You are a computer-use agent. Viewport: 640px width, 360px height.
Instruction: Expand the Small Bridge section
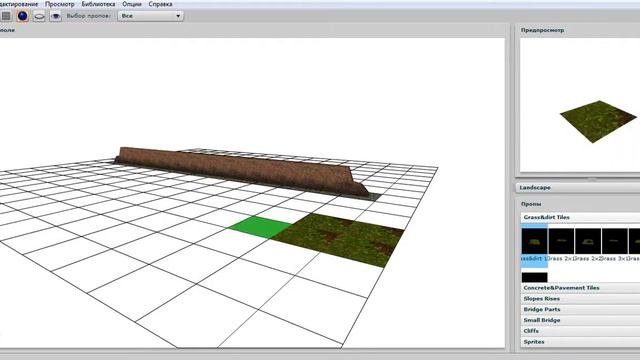click(580, 320)
